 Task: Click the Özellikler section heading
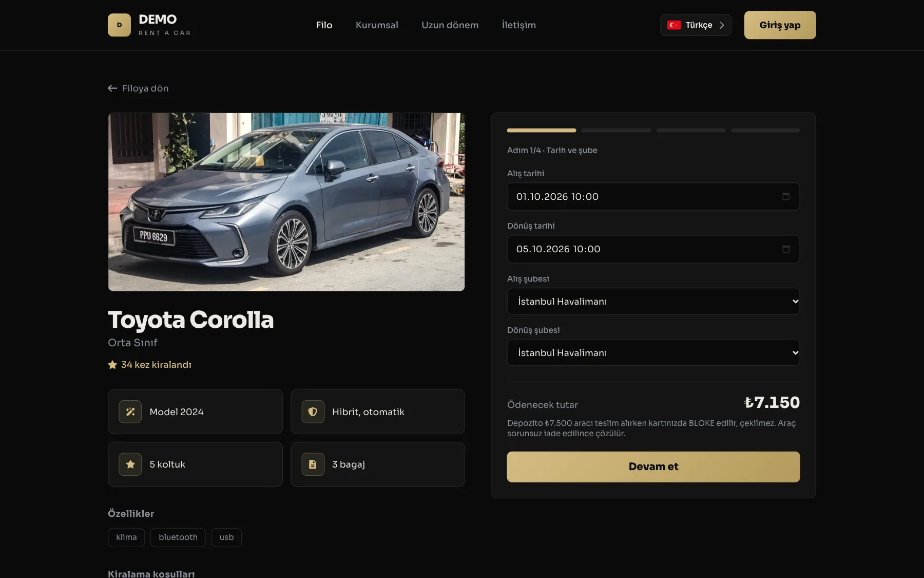click(131, 514)
